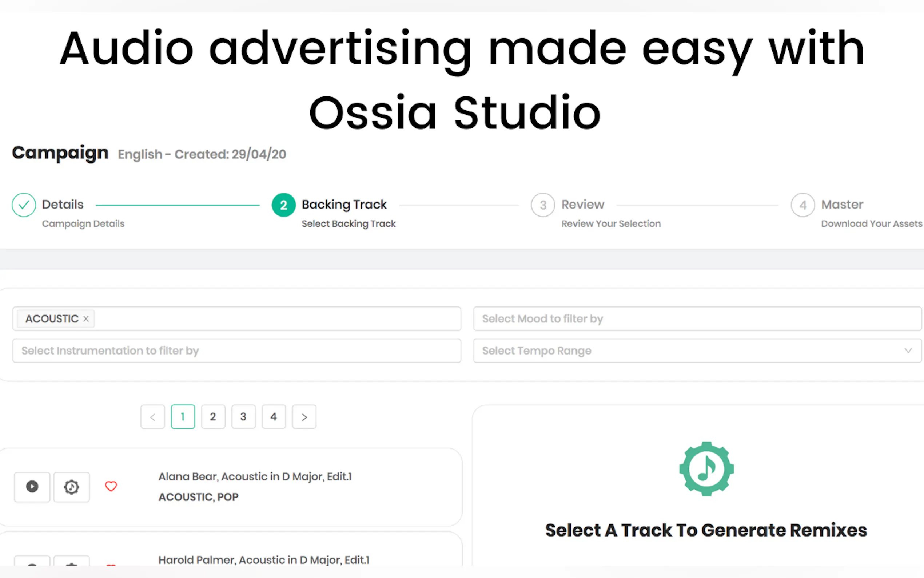Jump to page 3 of track results

(243, 417)
